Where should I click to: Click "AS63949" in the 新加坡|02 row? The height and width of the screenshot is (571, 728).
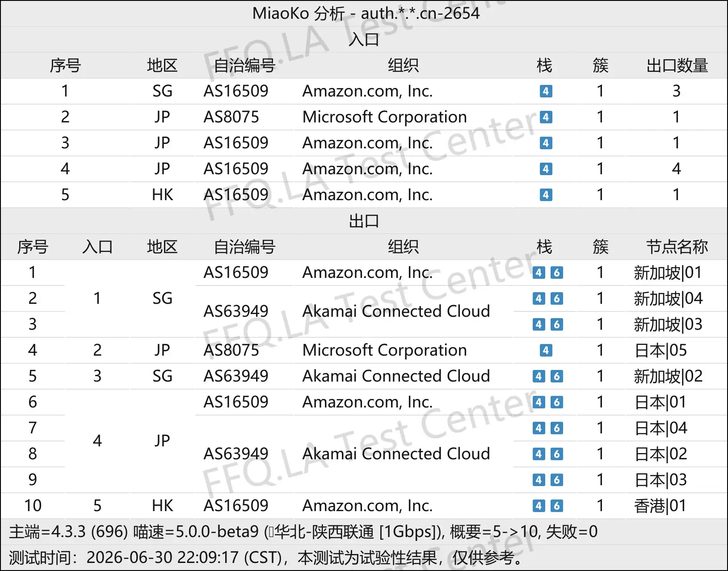pos(236,376)
